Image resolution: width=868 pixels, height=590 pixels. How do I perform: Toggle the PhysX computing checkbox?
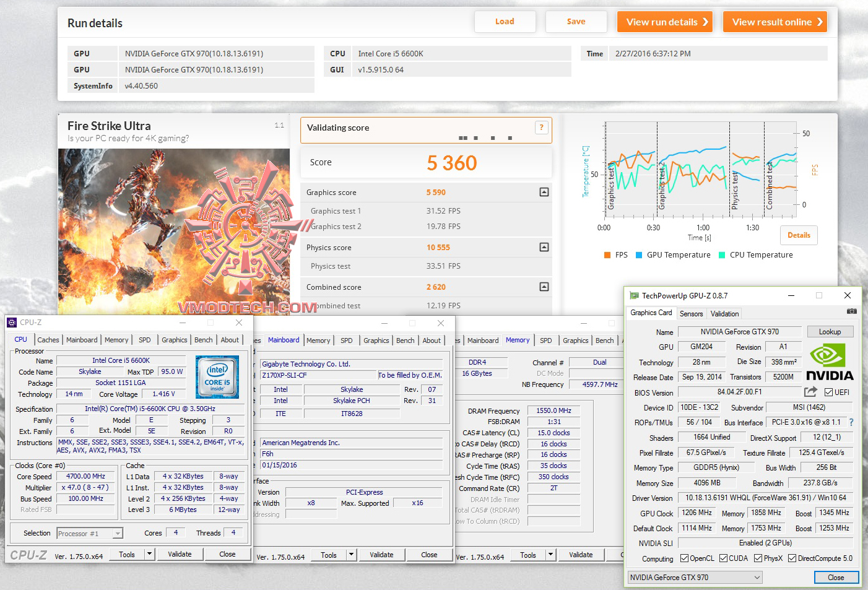[758, 558]
